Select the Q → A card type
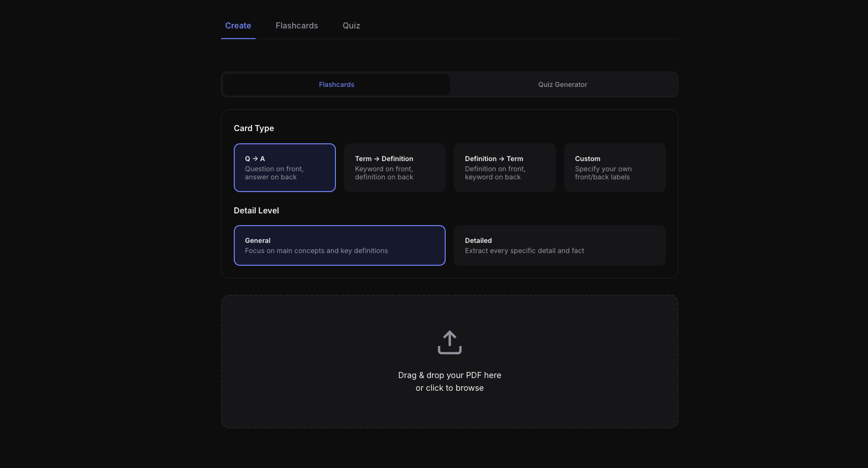 tap(285, 168)
